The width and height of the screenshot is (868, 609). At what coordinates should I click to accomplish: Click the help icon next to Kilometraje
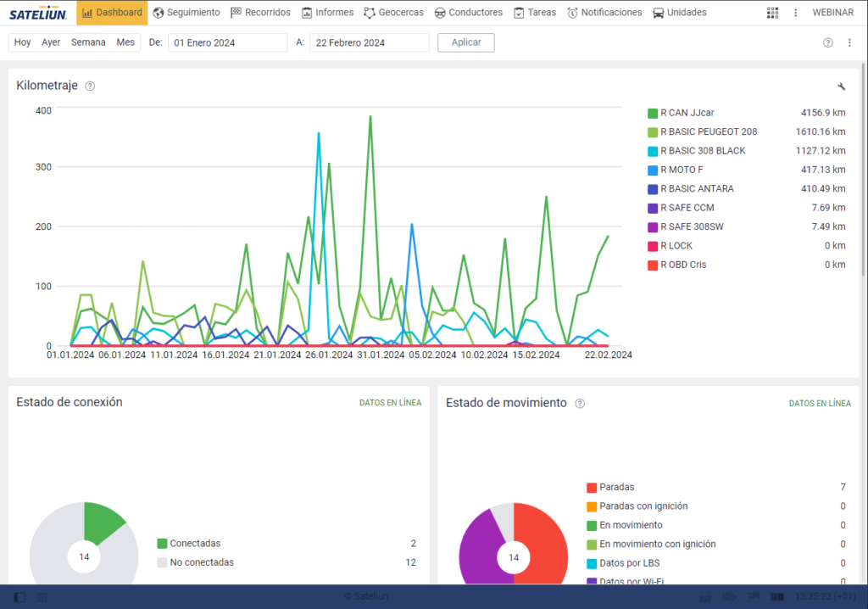coord(90,87)
